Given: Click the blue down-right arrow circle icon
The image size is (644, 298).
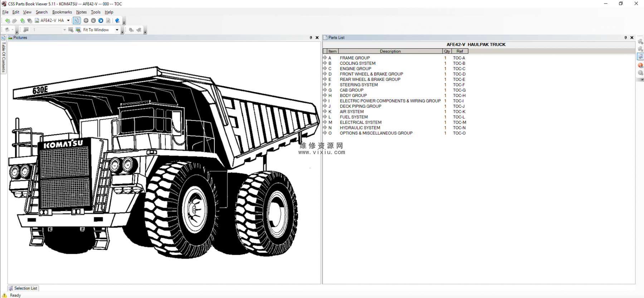Looking at the screenshot, I should pyautogui.click(x=101, y=21).
